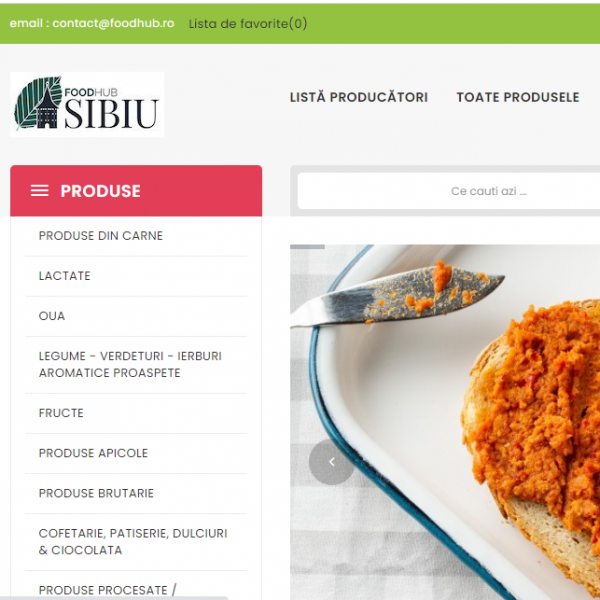The height and width of the screenshot is (600, 600).
Task: Collapse the PRODUSE category header
Action: (x=136, y=191)
